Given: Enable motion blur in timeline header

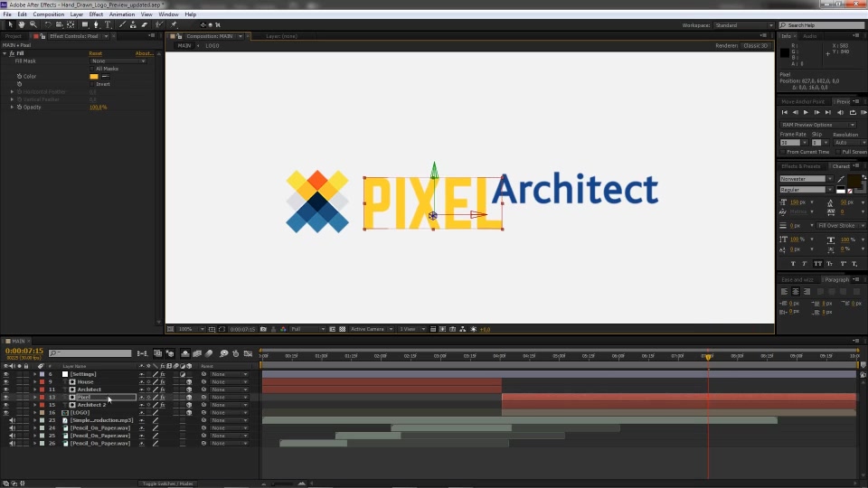Looking at the screenshot, I should click(x=209, y=353).
